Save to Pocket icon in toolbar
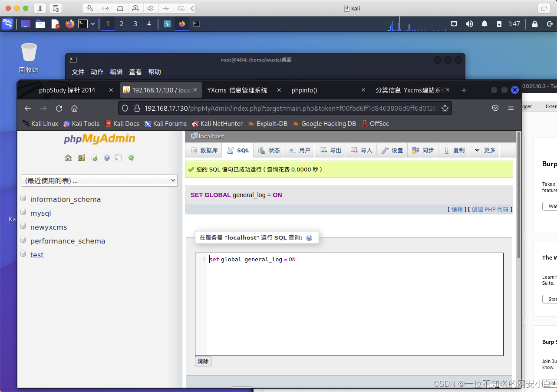This screenshot has height=392, width=557. pos(495,108)
